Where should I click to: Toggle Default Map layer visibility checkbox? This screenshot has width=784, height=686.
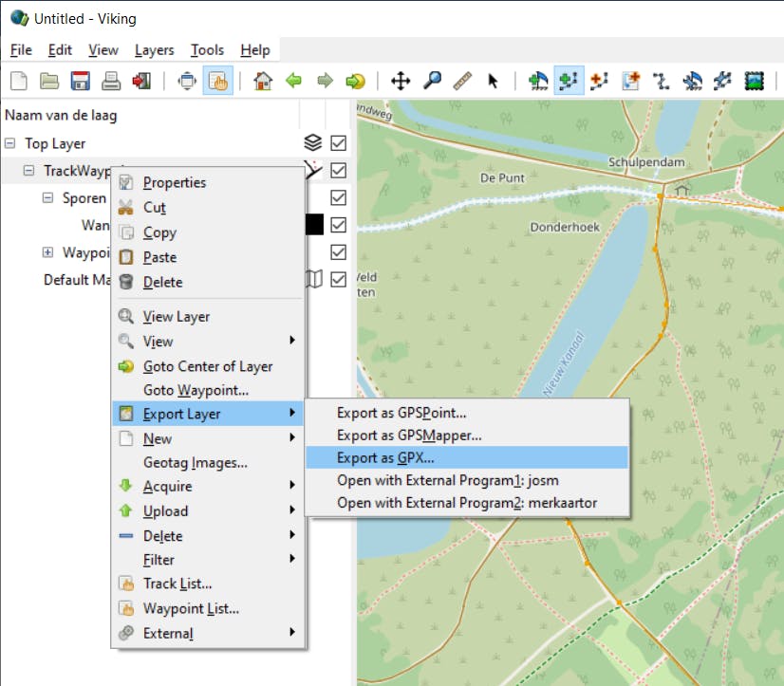tap(338, 279)
